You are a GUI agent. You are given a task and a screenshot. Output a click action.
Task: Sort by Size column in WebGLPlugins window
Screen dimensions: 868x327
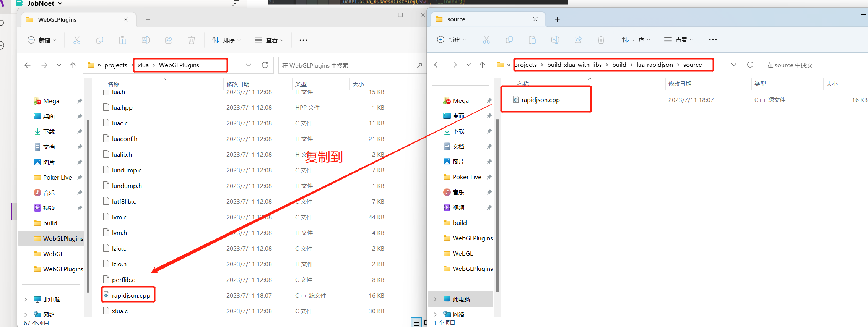[x=358, y=84]
